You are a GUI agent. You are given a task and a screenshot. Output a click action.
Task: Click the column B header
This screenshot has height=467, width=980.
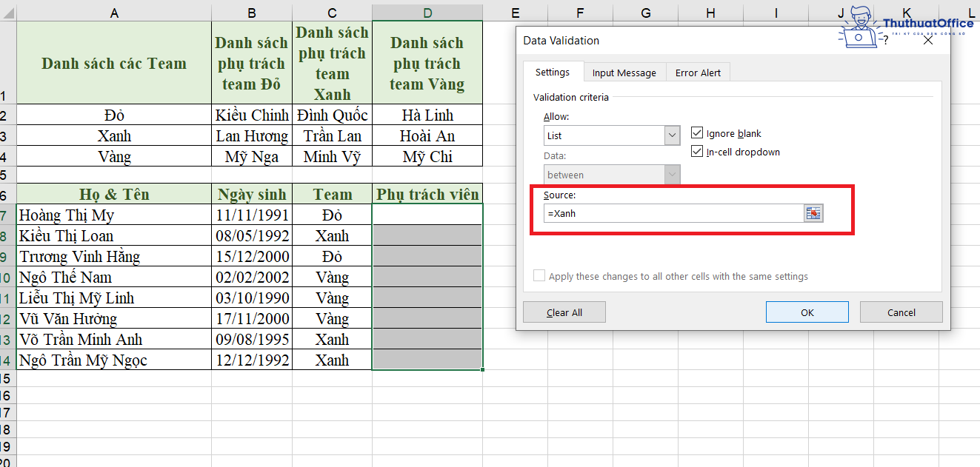[251, 13]
